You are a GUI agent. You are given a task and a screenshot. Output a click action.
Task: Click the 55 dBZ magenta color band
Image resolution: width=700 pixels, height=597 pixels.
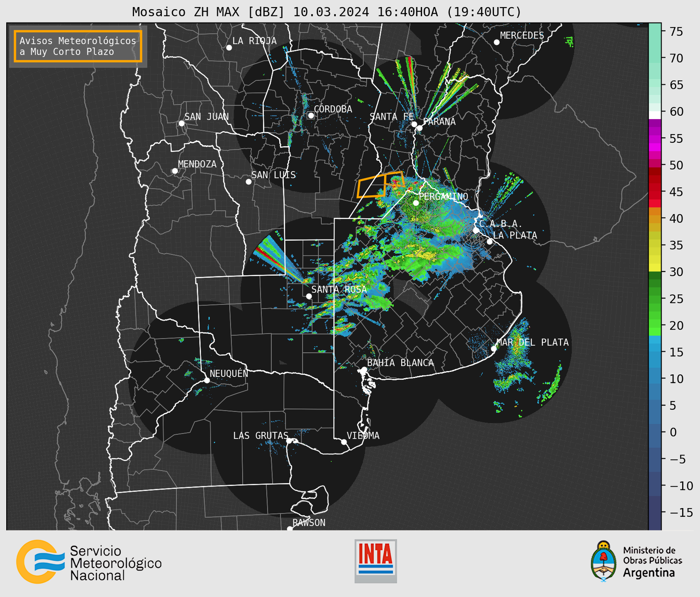655,139
